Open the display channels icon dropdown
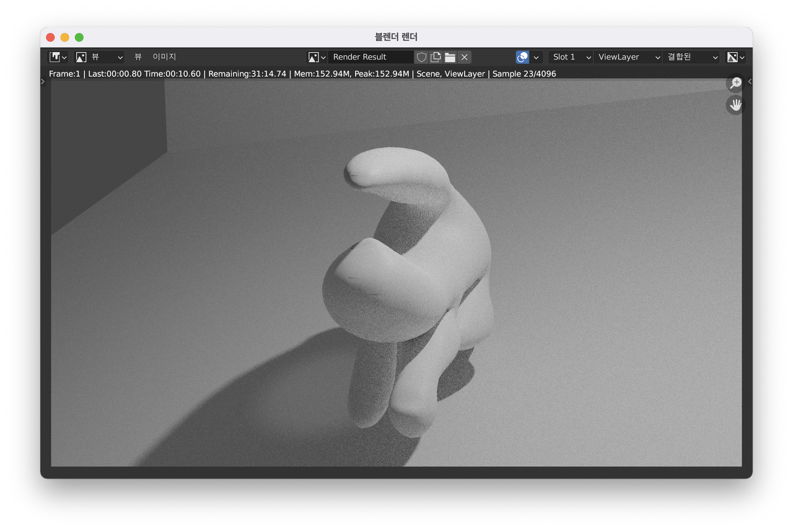793x532 pixels. click(x=736, y=57)
